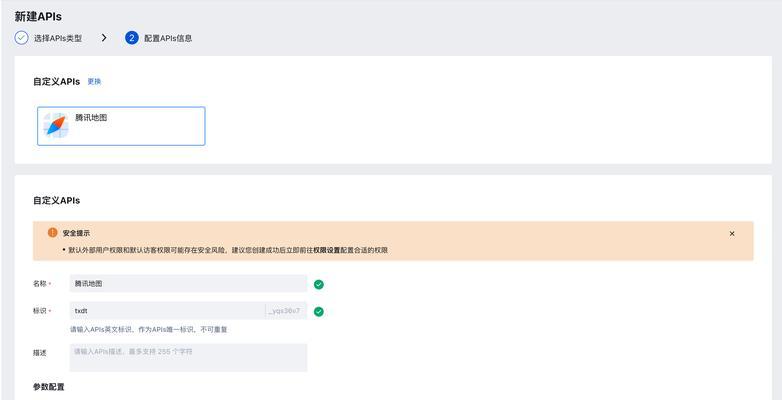Click the 描述 description textarea

click(189, 358)
